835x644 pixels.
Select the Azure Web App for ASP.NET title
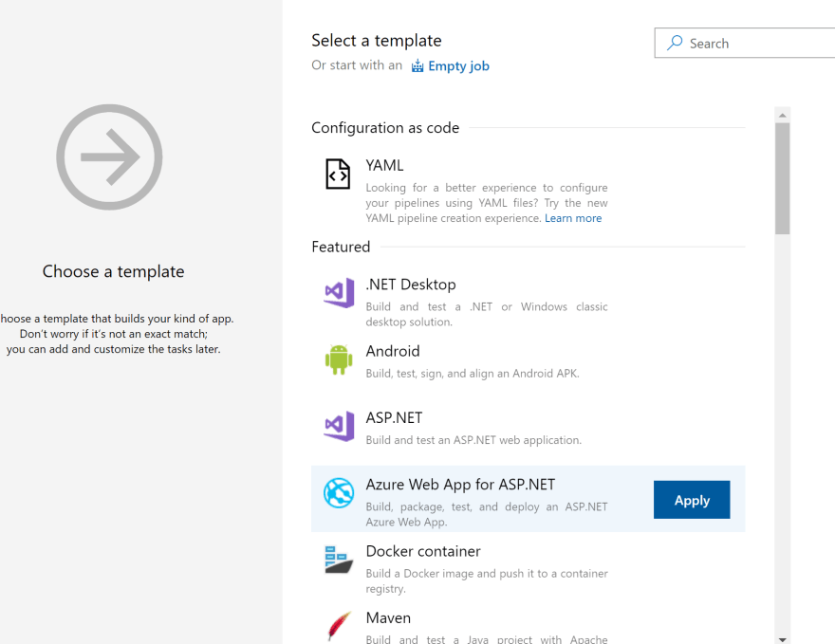[460, 485]
